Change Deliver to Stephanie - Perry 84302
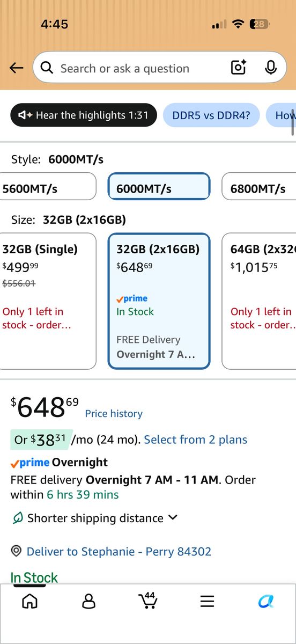Image resolution: width=296 pixels, height=644 pixels. click(x=119, y=551)
